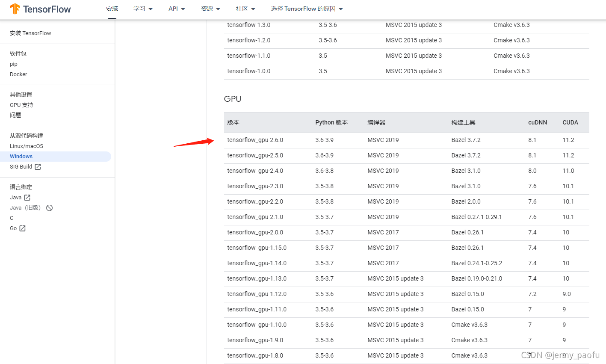
Task: Click the deprecated icon beside Java (旧版)
Action: [50, 208]
